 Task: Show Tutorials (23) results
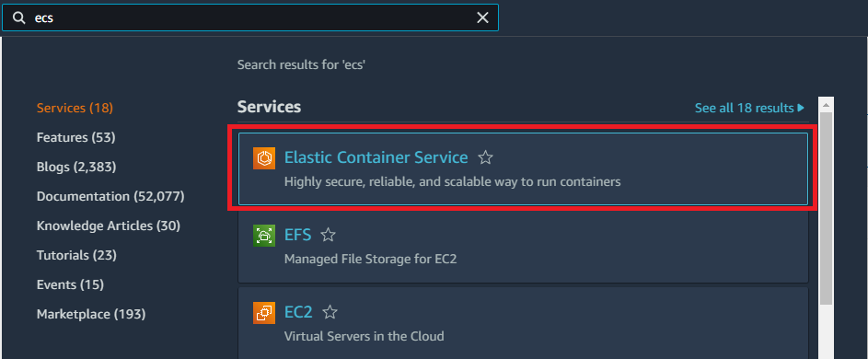coord(76,255)
